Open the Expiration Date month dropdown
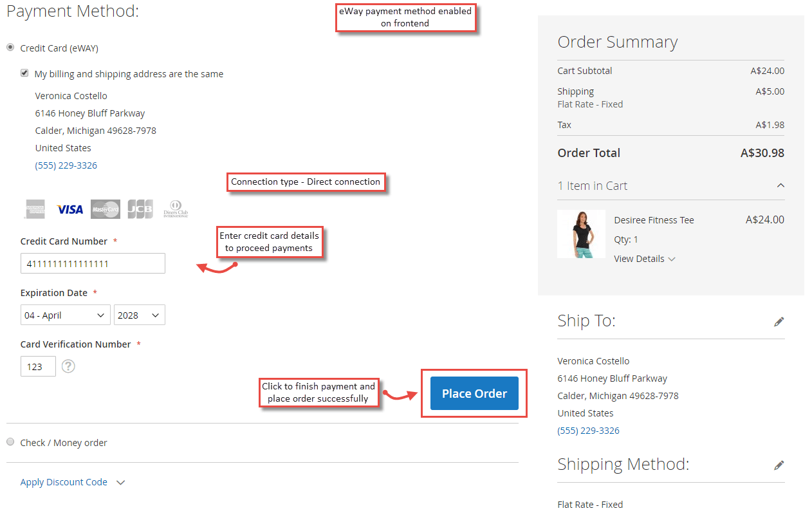 (x=65, y=315)
